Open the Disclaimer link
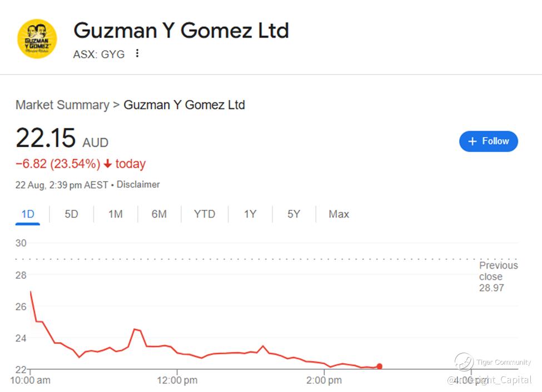Screen dimensions: 542x392 pos(138,184)
